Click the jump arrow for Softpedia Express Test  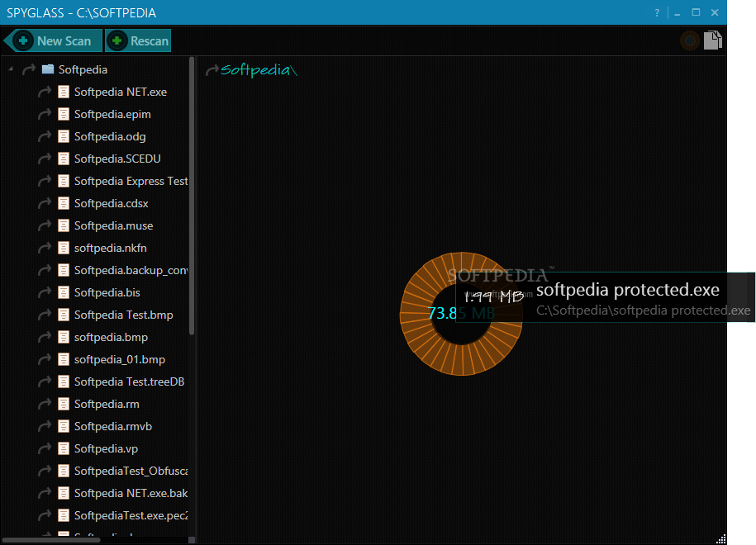tap(45, 181)
